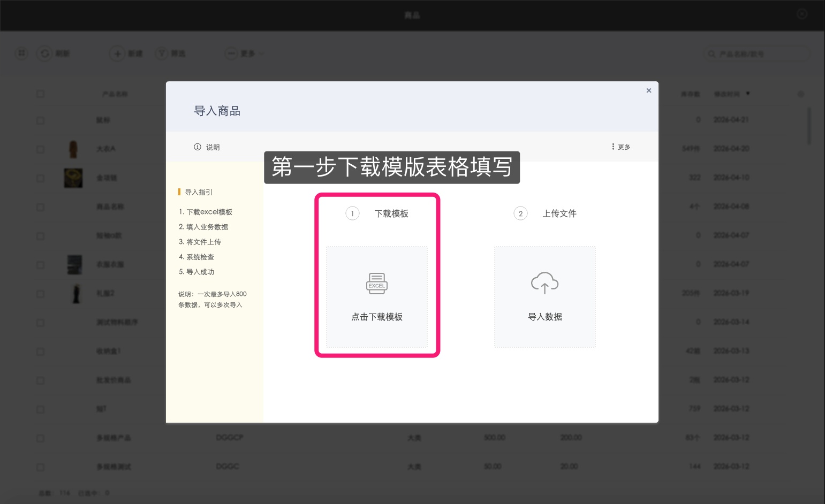The height and width of the screenshot is (504, 825).
Task: Open the coat thumbnail in 2026-04-20 row
Action: pyautogui.click(x=73, y=149)
